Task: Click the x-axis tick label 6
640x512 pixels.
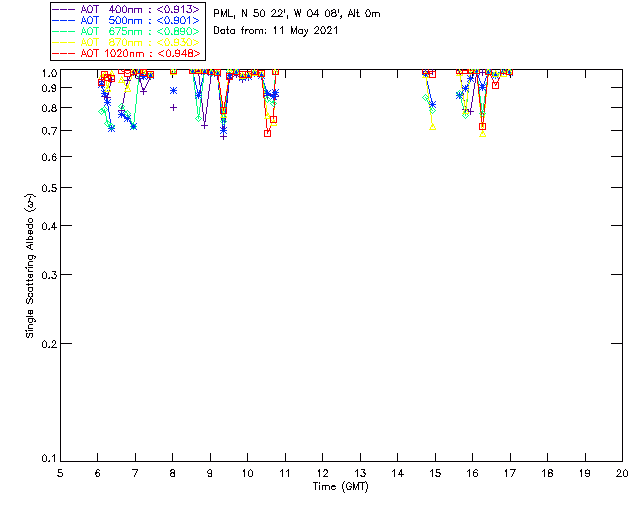Action: click(x=98, y=473)
